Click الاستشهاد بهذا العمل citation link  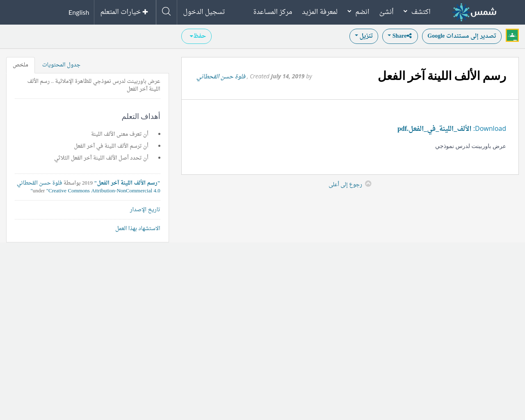coord(138,228)
